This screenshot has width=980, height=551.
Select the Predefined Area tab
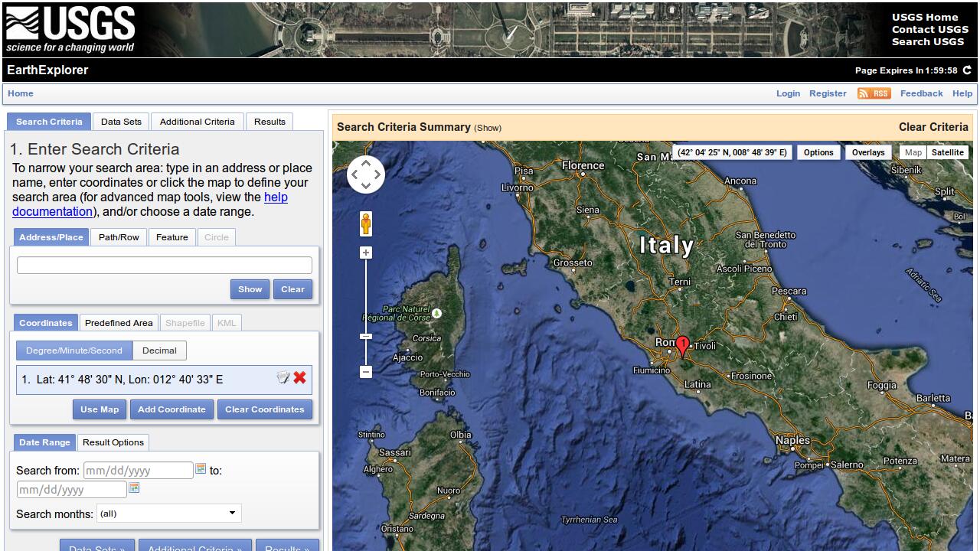pos(119,323)
